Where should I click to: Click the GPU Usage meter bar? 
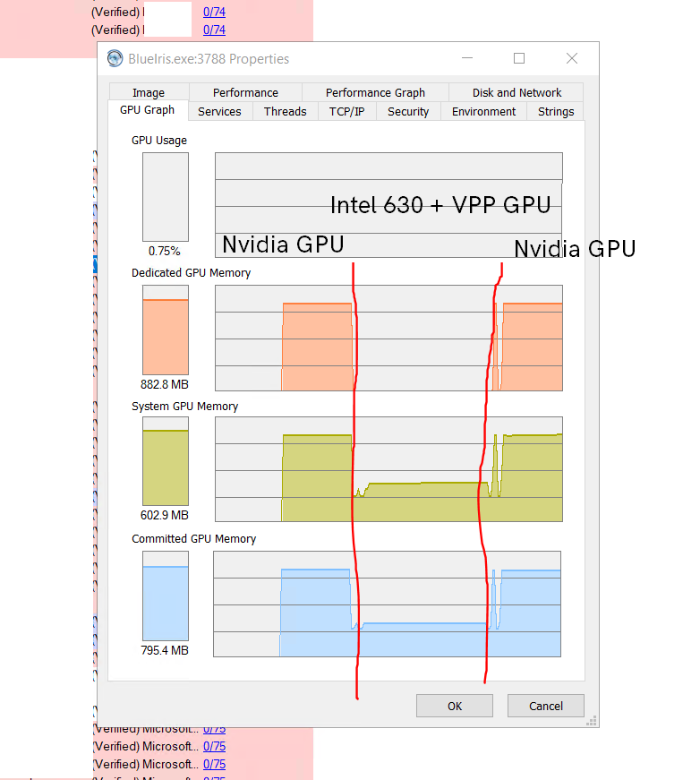[x=166, y=197]
